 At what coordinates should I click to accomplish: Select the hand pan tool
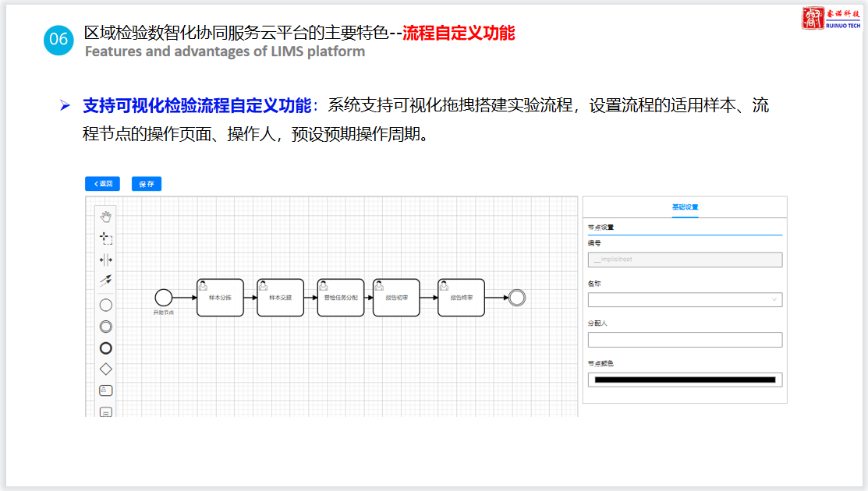(106, 216)
